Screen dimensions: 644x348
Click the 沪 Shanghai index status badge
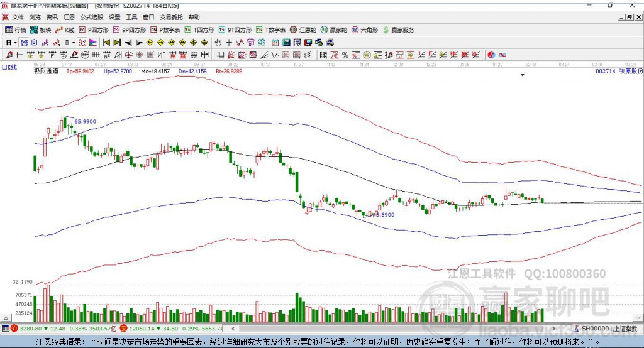pos(14,329)
